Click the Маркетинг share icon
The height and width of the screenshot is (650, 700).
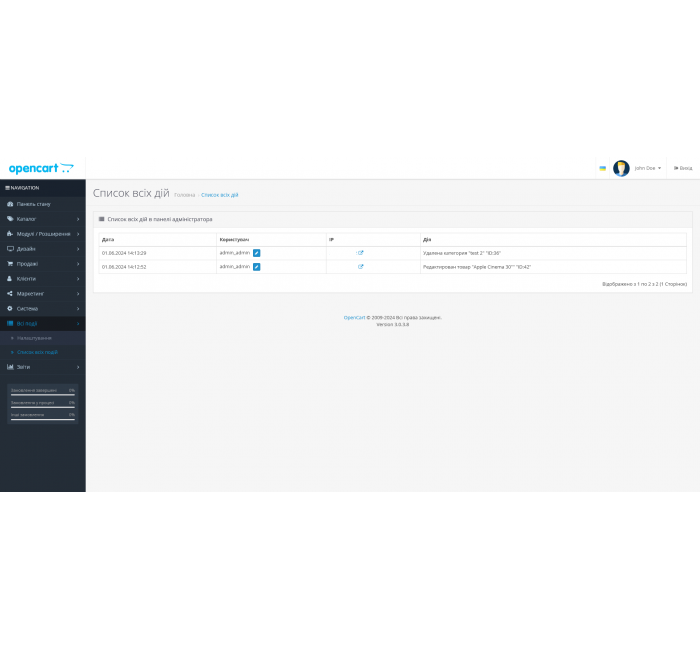(x=10, y=293)
